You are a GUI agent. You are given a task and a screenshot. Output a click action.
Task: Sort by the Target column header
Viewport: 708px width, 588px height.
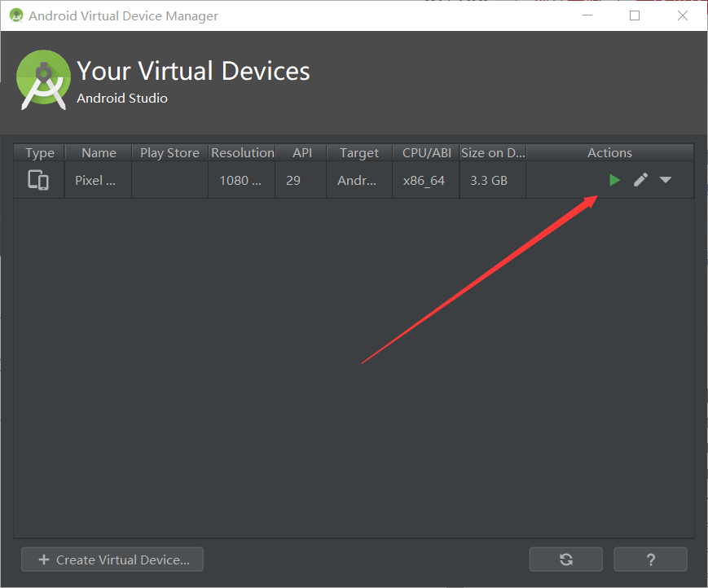[x=359, y=152]
